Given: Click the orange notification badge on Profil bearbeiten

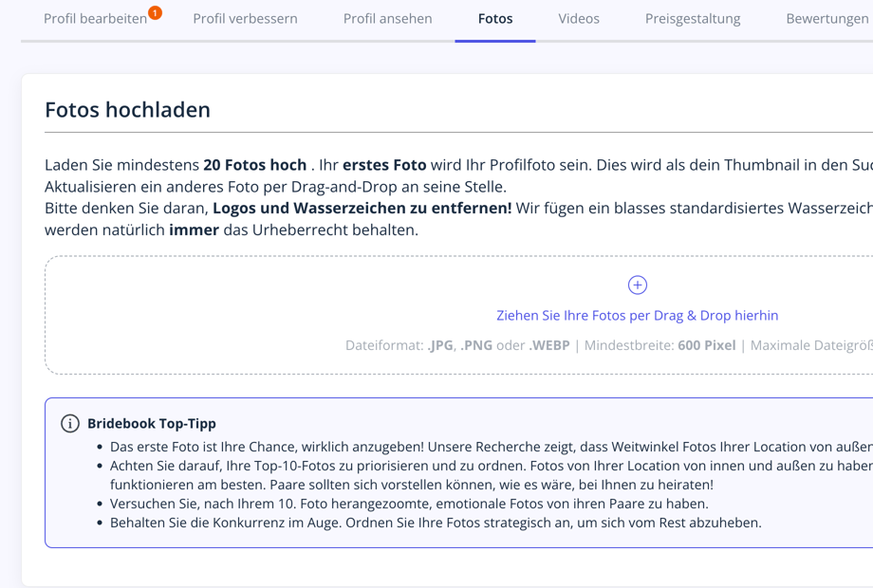Looking at the screenshot, I should pos(155,12).
